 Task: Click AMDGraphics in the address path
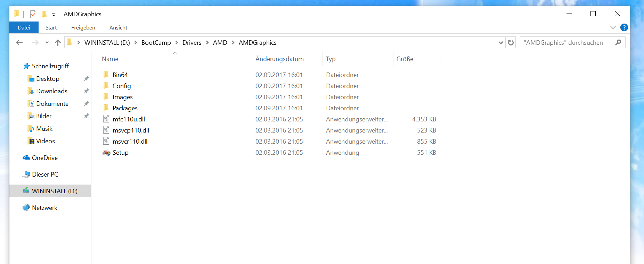(x=258, y=42)
